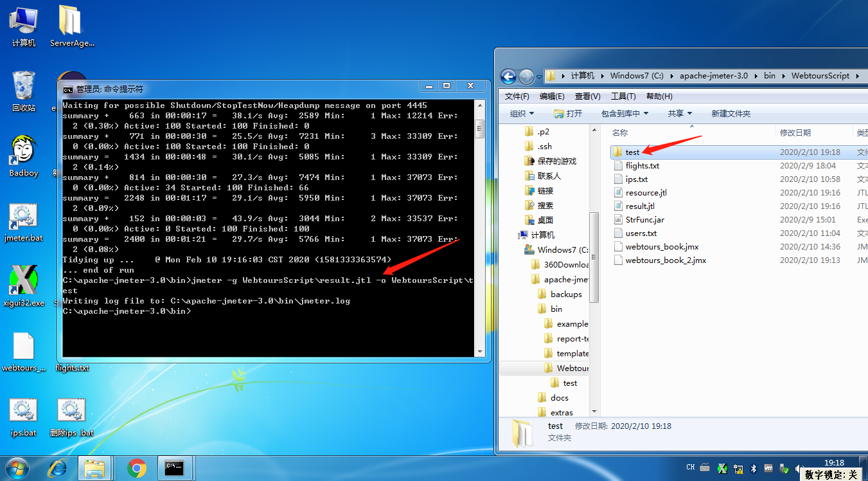The width and height of the screenshot is (868, 481).
Task: Open Google Chrome from the taskbar
Action: click(x=136, y=468)
